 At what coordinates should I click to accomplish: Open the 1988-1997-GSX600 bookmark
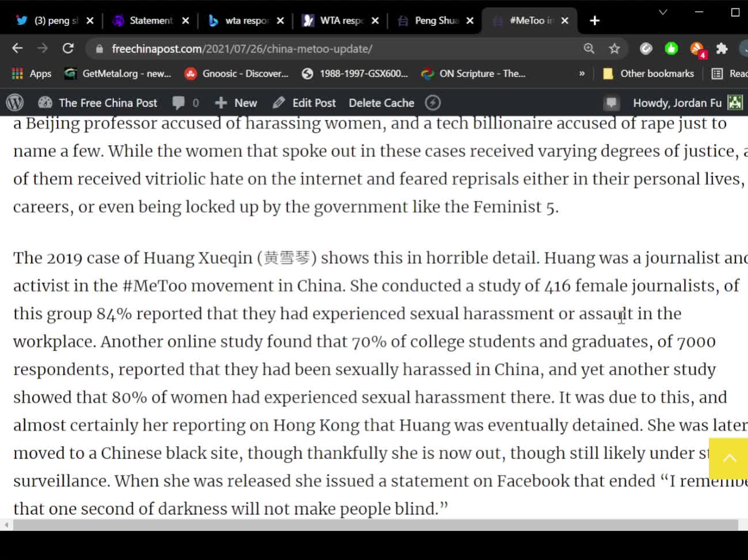355,74
